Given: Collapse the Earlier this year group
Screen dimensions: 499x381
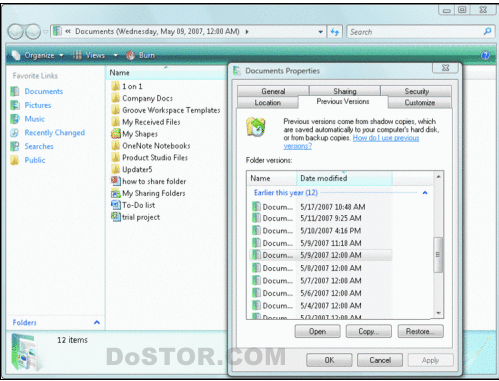Looking at the screenshot, I should pos(425,193).
